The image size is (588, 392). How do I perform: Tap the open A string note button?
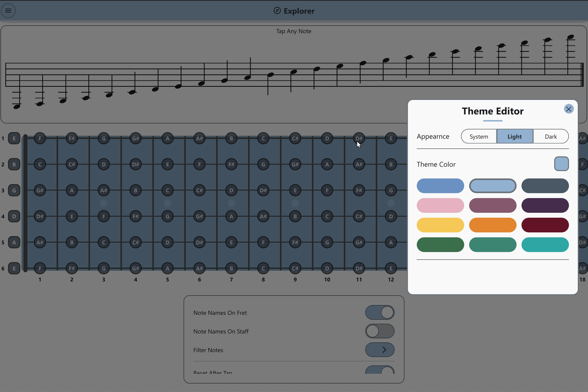(x=14, y=242)
